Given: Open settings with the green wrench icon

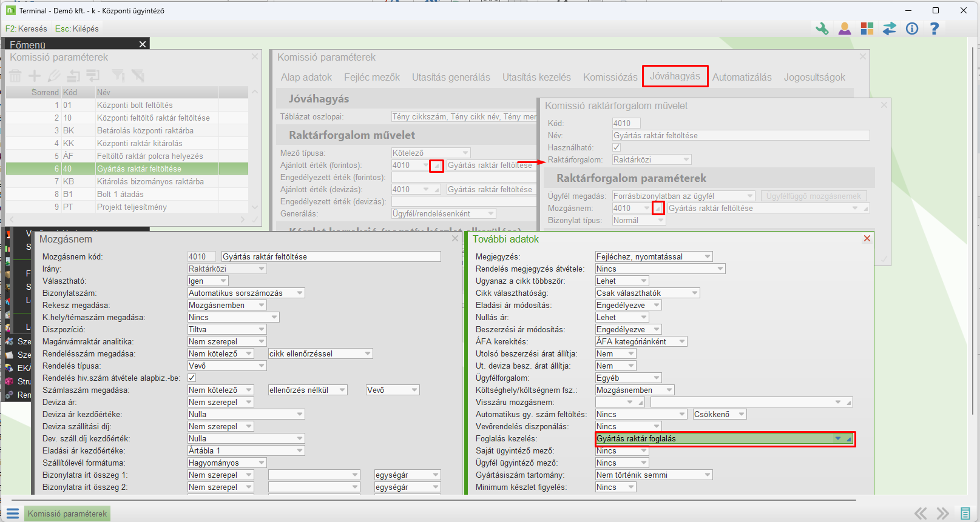Looking at the screenshot, I should click(x=822, y=28).
